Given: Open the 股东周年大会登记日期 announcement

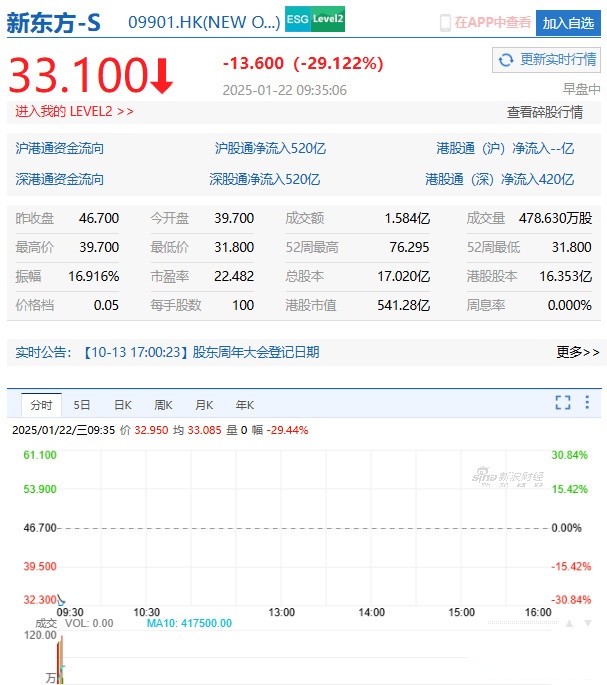Looking at the screenshot, I should click(x=256, y=352).
